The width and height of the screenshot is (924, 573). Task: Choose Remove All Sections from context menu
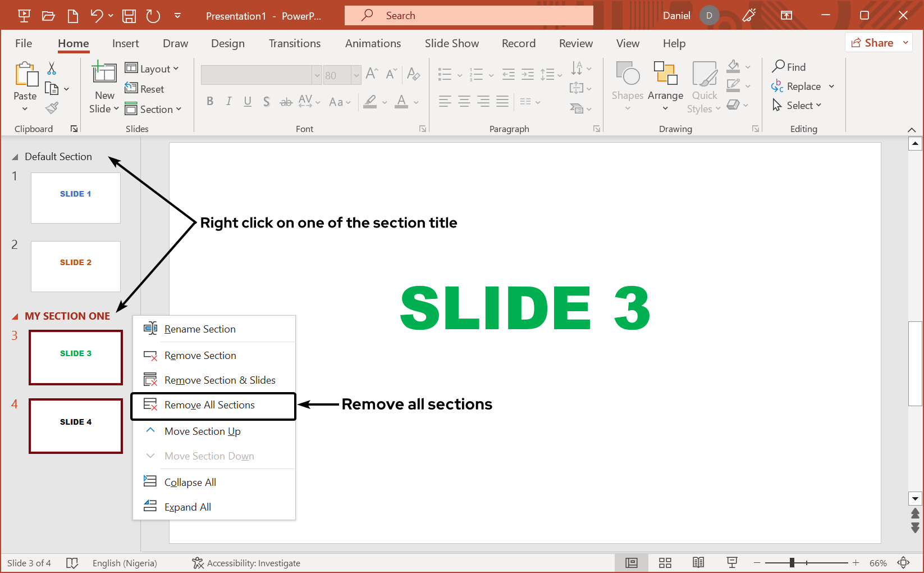[209, 404]
